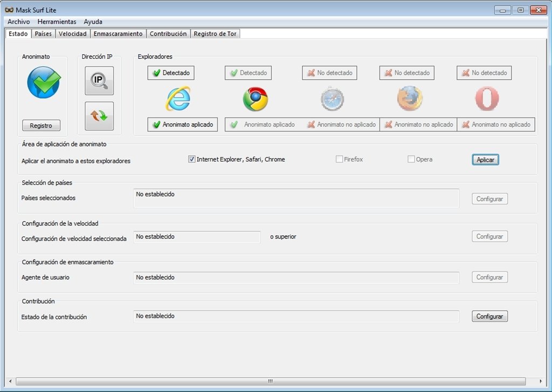Click the Internet Explorer browser icon

(178, 99)
